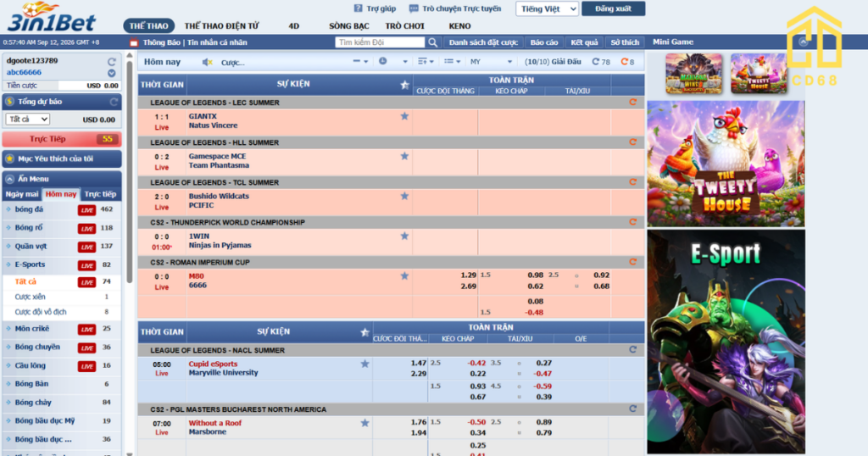Screen dimensions: 868x456
Task: Favorite the 1WIN vs Ninjas in Pyjamas match
Action: tap(404, 236)
